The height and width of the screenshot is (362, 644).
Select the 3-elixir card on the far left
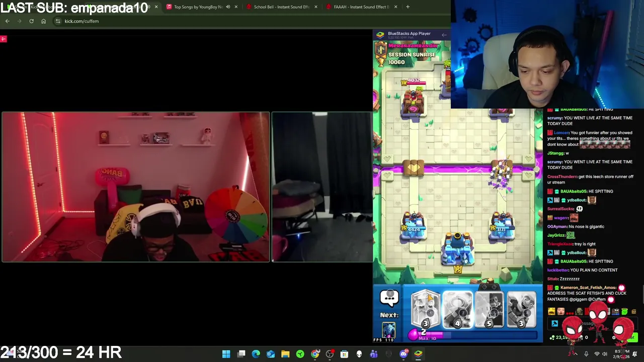tap(426, 309)
